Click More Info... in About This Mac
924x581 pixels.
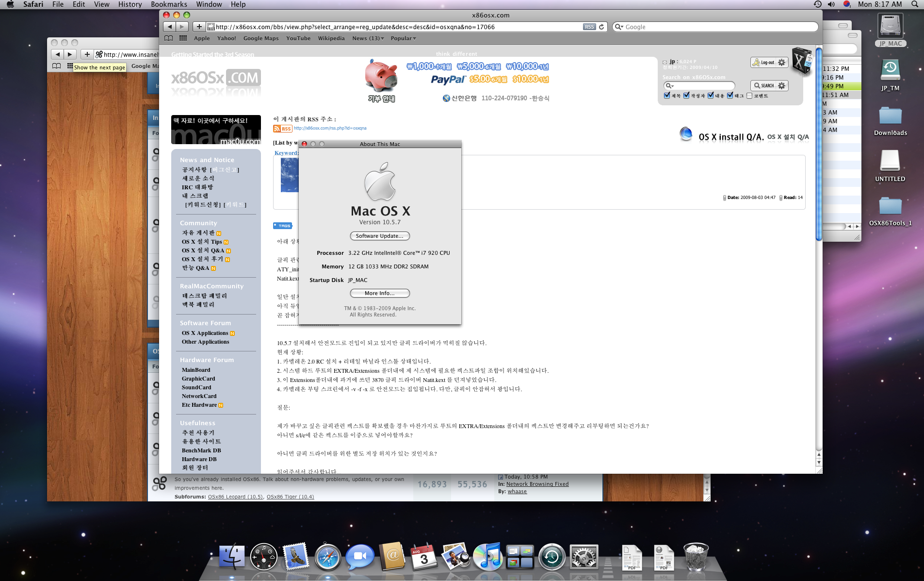tap(380, 293)
